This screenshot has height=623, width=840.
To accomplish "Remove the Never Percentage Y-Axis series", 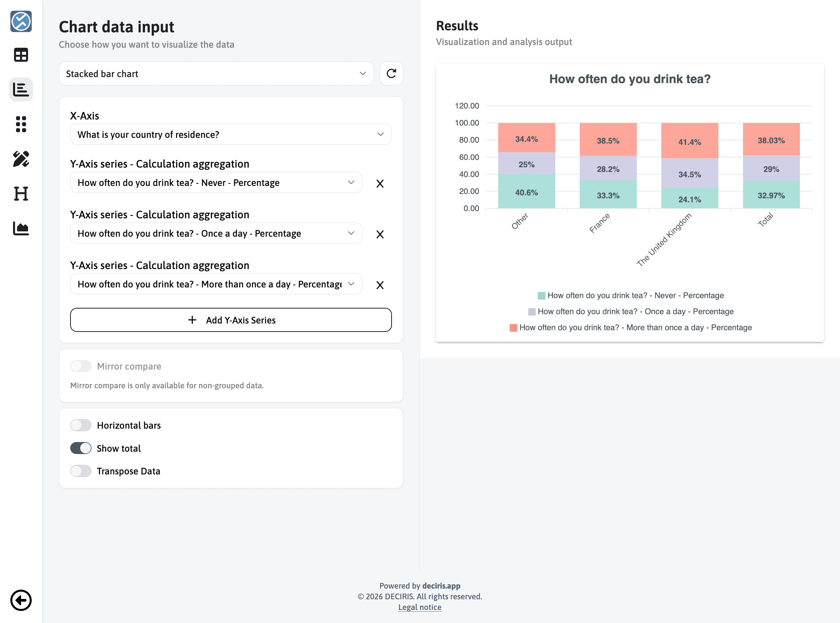I will pyautogui.click(x=380, y=184).
